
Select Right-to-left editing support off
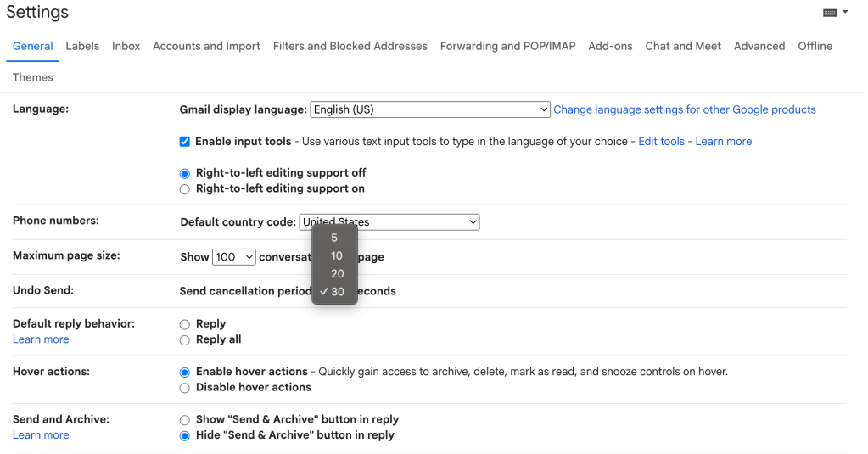coord(185,173)
